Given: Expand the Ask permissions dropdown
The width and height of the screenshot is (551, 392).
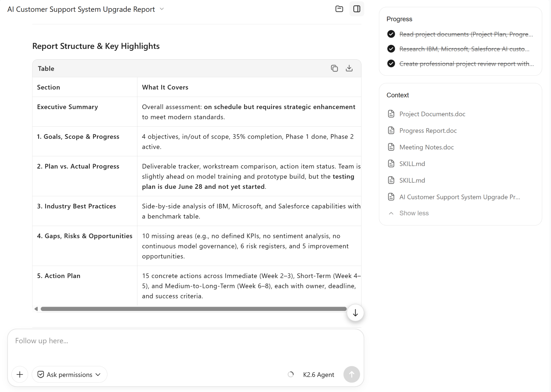Looking at the screenshot, I should click(69, 374).
